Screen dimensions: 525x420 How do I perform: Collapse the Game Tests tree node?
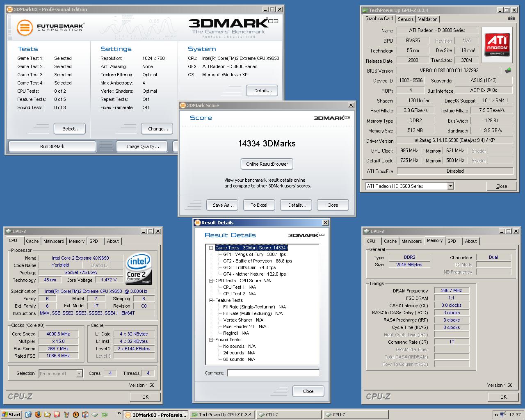tap(211, 248)
